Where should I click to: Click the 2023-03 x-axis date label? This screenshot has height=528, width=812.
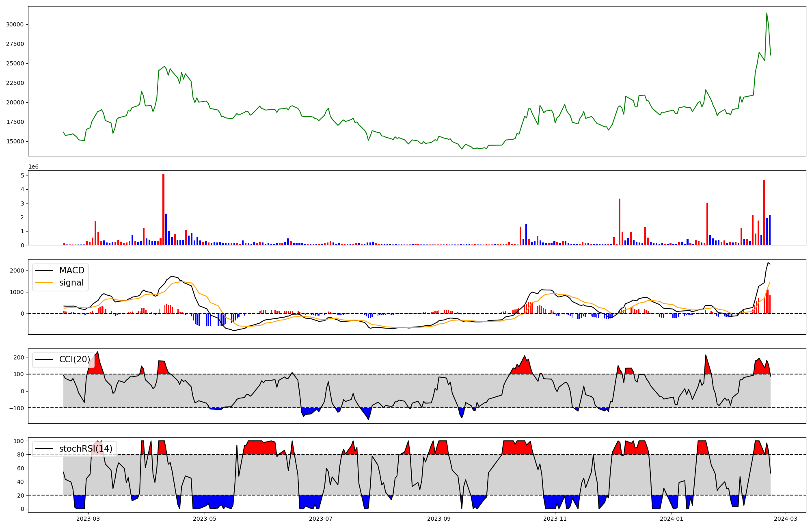pyautogui.click(x=88, y=519)
